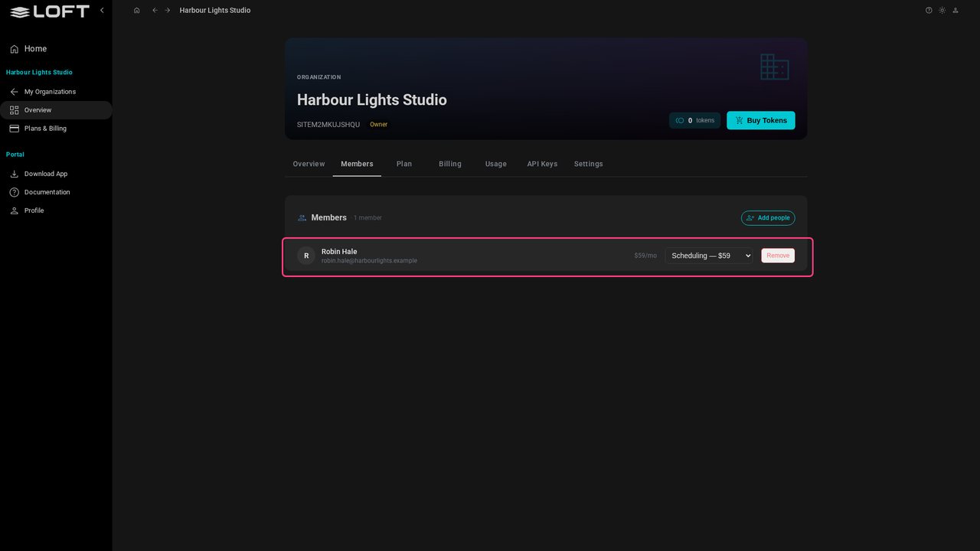
Task: Switch to the Overview tab under the header
Action: 309,164
